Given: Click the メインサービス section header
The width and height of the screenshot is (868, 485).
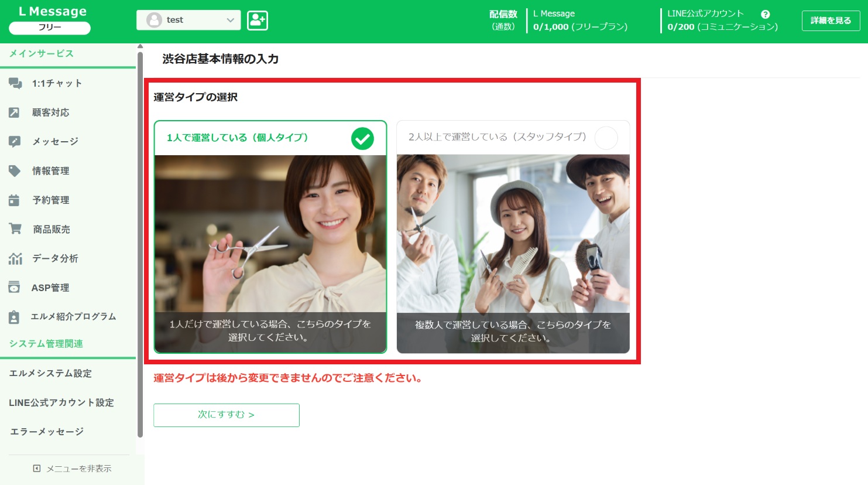Looking at the screenshot, I should [x=41, y=53].
